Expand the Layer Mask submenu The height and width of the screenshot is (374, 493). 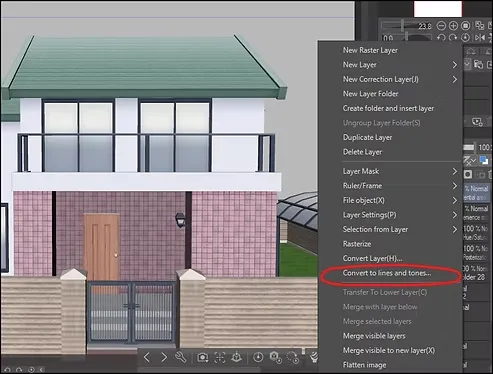(390, 171)
